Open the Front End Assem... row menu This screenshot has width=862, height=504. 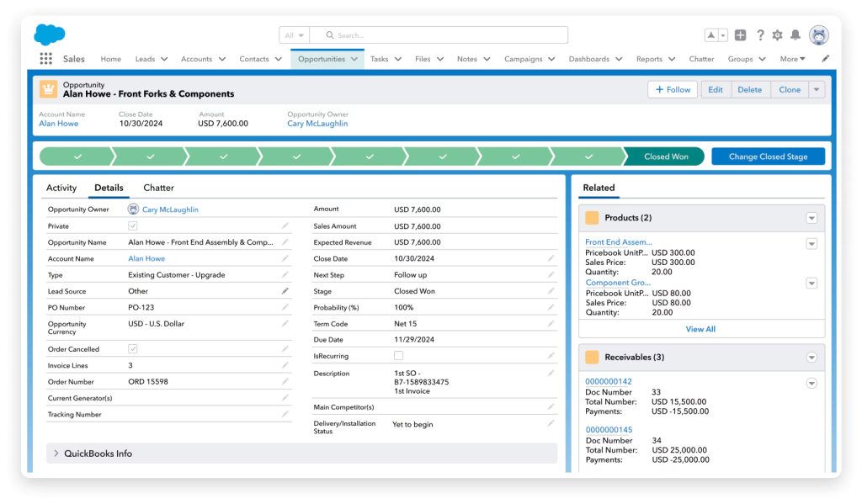[x=811, y=243]
